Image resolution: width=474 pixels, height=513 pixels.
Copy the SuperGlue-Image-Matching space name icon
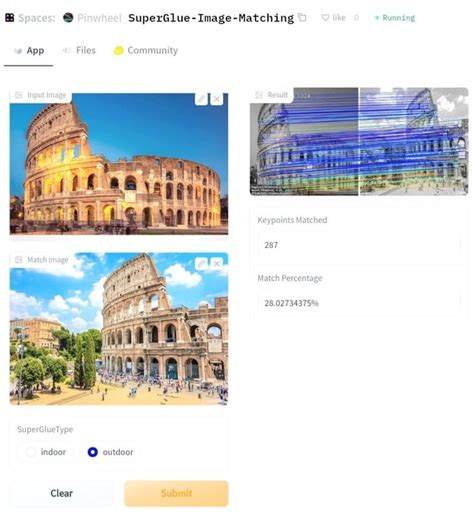click(x=302, y=17)
